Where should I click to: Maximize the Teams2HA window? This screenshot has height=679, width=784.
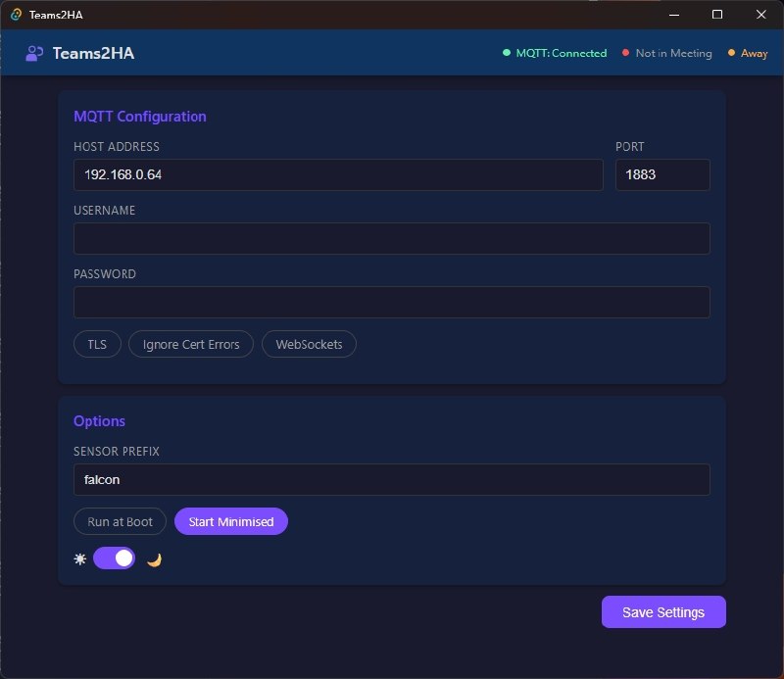point(717,15)
